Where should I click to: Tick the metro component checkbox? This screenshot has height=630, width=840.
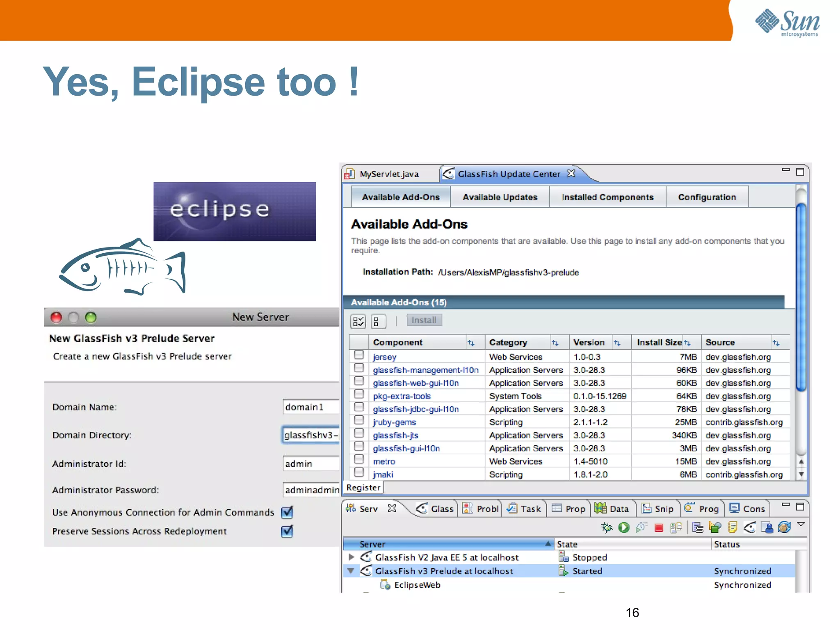(x=359, y=459)
